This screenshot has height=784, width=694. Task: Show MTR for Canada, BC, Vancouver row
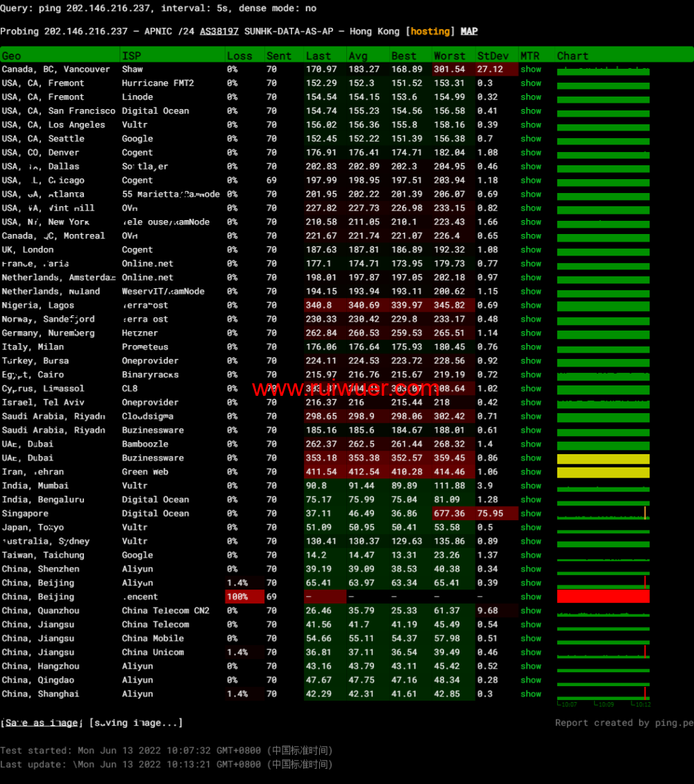pyautogui.click(x=531, y=69)
